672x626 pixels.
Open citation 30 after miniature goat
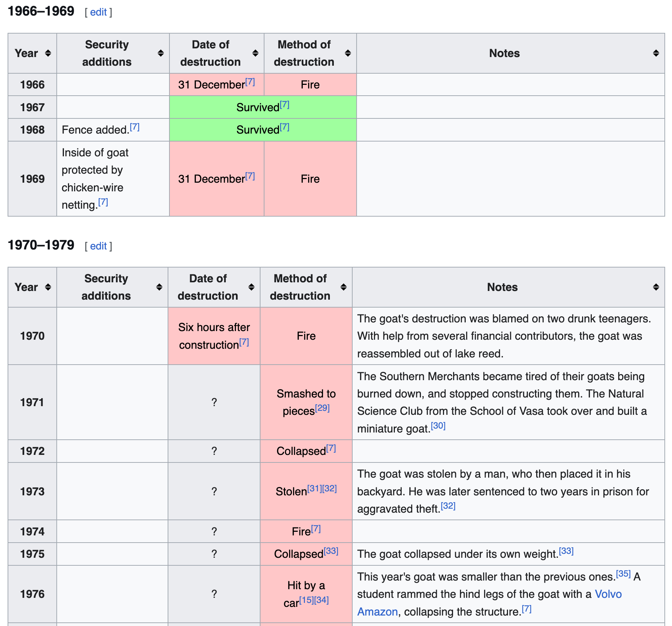click(438, 426)
